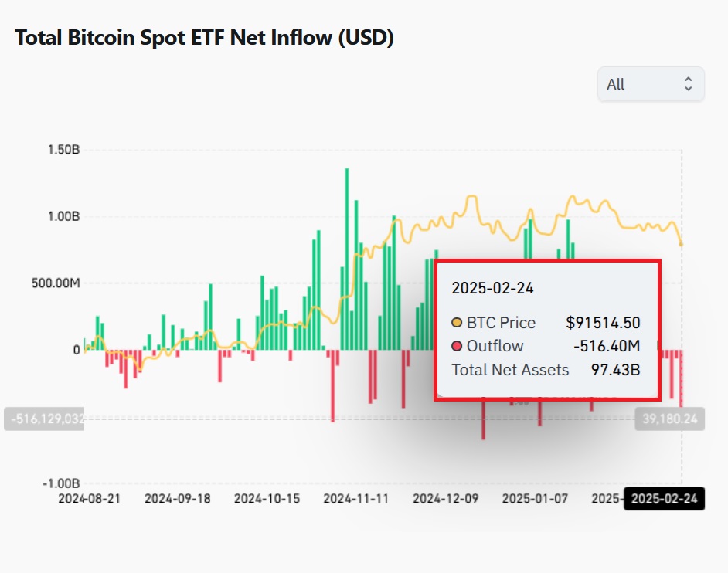The height and width of the screenshot is (573, 728).
Task: Click the 39,180.24 price marker
Action: tap(669, 418)
